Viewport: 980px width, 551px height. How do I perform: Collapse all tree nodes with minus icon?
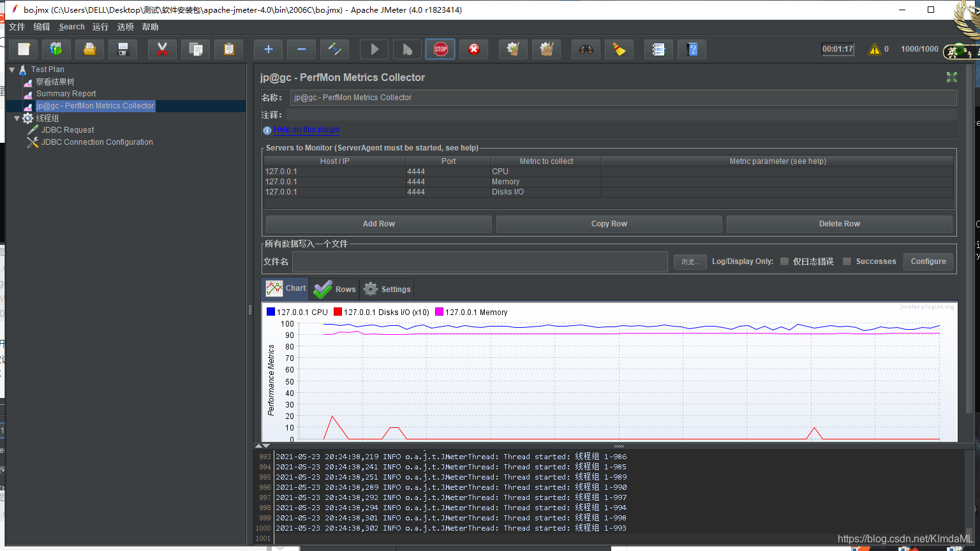point(301,49)
